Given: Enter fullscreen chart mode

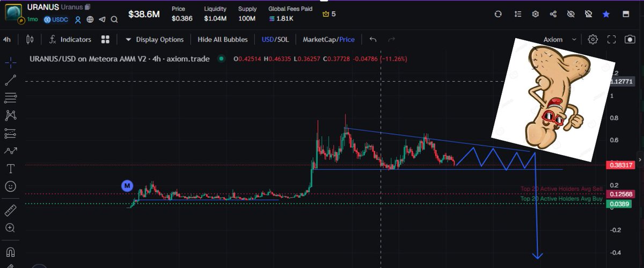Looking at the screenshot, I should coord(611,39).
